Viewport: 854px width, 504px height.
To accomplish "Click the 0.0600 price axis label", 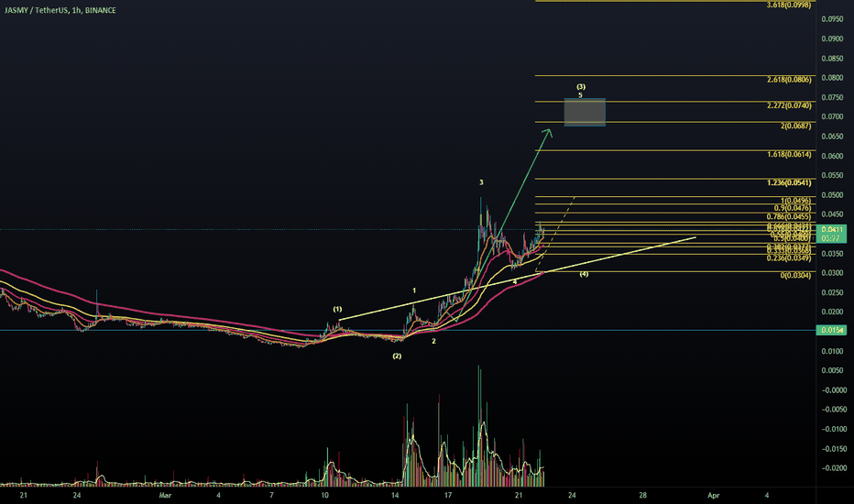I will pyautogui.click(x=832, y=156).
